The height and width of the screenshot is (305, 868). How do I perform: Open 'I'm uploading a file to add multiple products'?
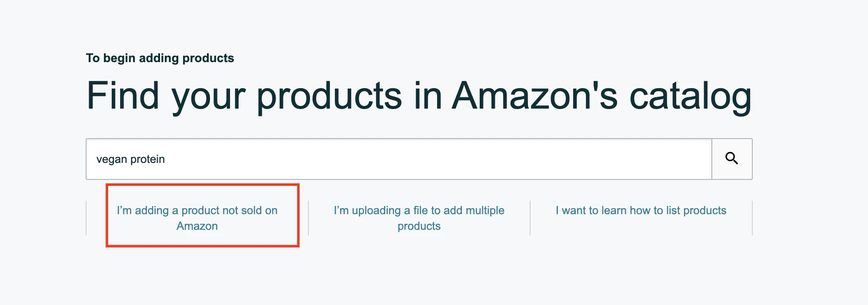click(419, 218)
